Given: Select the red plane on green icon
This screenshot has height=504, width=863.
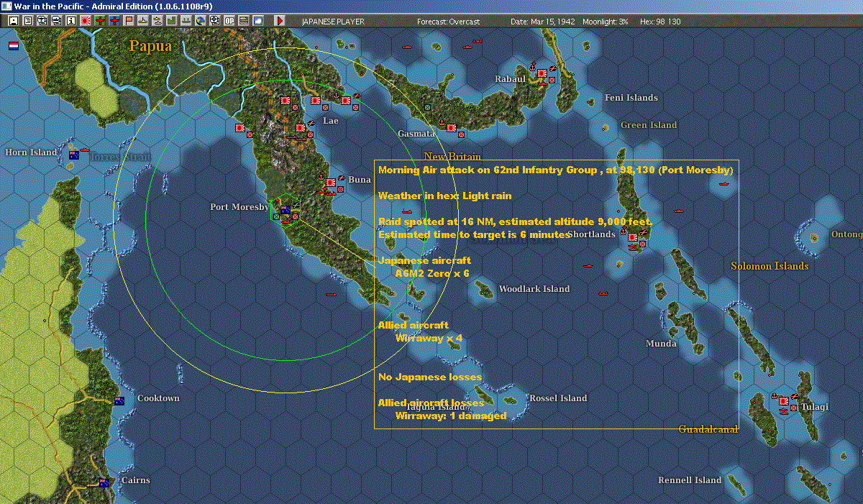Looking at the screenshot, I should point(99,21).
